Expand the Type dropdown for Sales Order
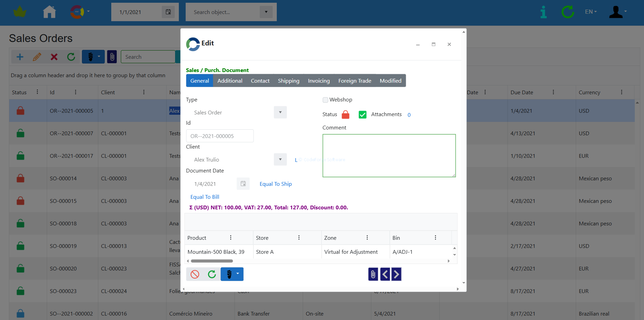Image resolution: width=644 pixels, height=320 pixels. (280, 112)
